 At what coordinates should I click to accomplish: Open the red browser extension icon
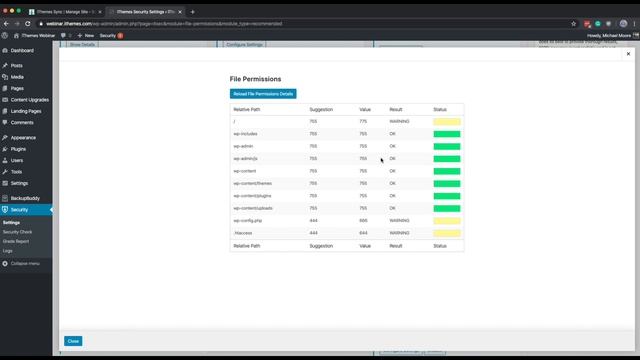click(x=587, y=24)
